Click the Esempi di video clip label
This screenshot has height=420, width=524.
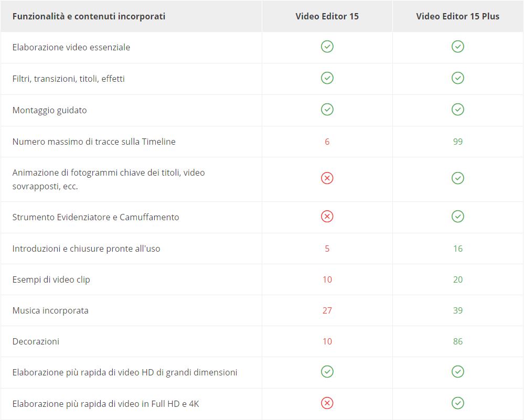click(51, 279)
